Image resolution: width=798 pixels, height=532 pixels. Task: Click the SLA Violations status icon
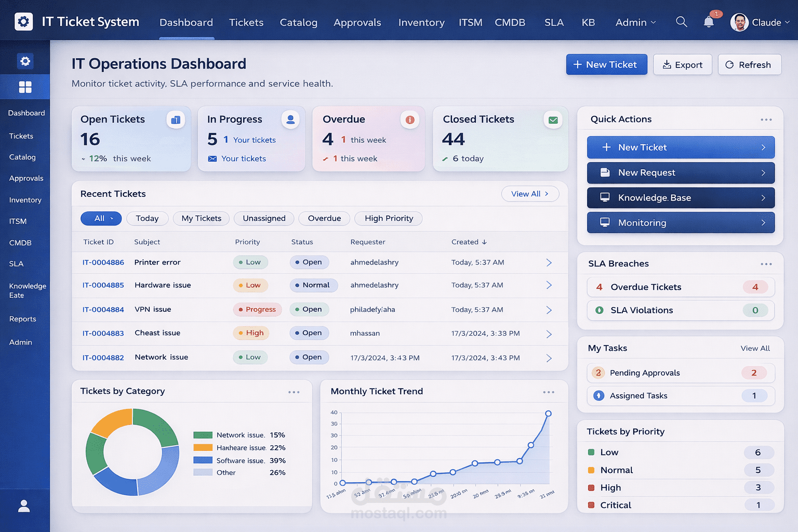click(599, 310)
